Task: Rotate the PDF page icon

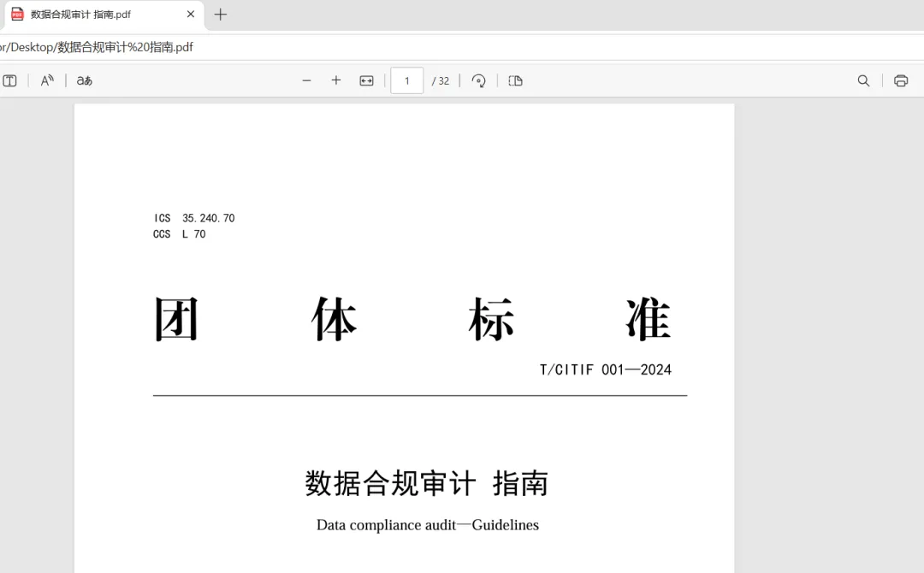Action: 478,80
